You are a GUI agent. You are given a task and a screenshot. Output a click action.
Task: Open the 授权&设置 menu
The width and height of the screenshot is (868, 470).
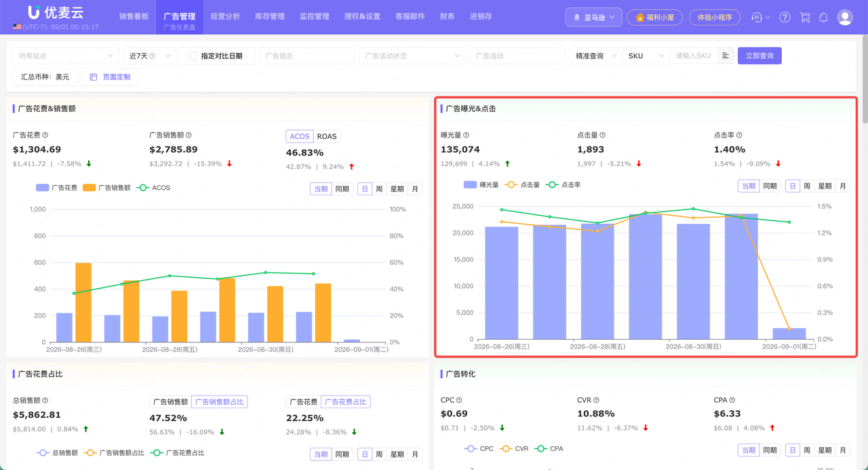[x=362, y=16]
